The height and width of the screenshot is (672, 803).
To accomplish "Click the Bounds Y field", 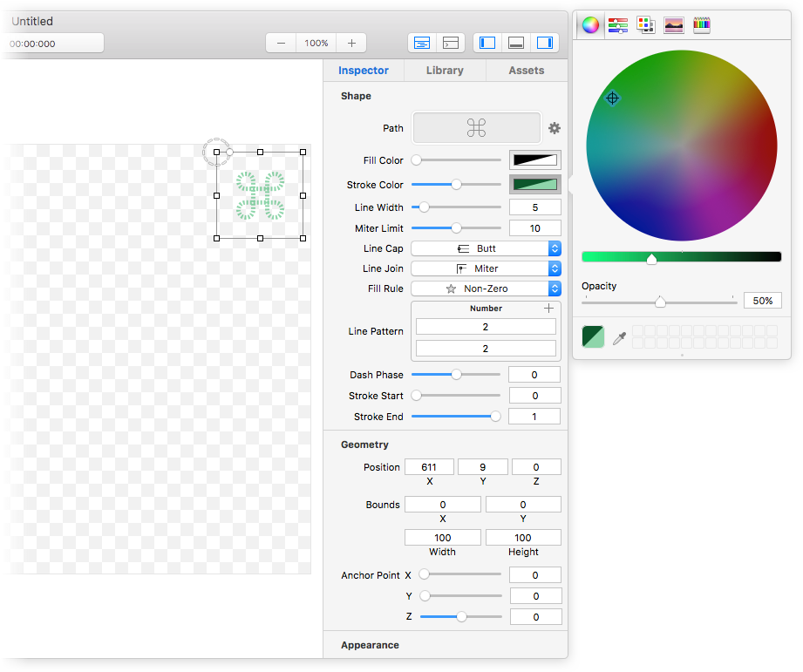I will tap(523, 505).
